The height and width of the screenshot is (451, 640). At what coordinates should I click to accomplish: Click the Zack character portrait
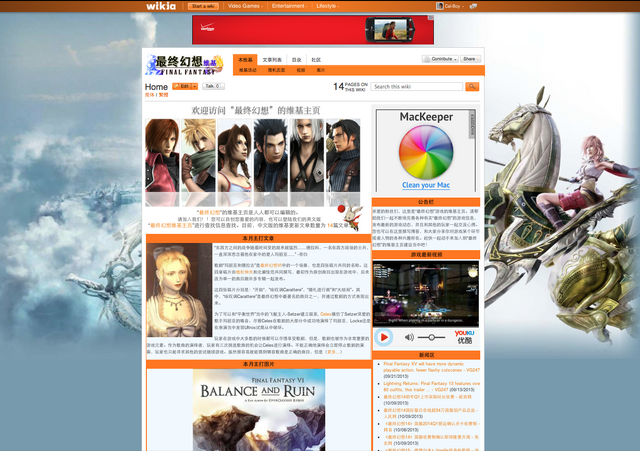point(271,156)
